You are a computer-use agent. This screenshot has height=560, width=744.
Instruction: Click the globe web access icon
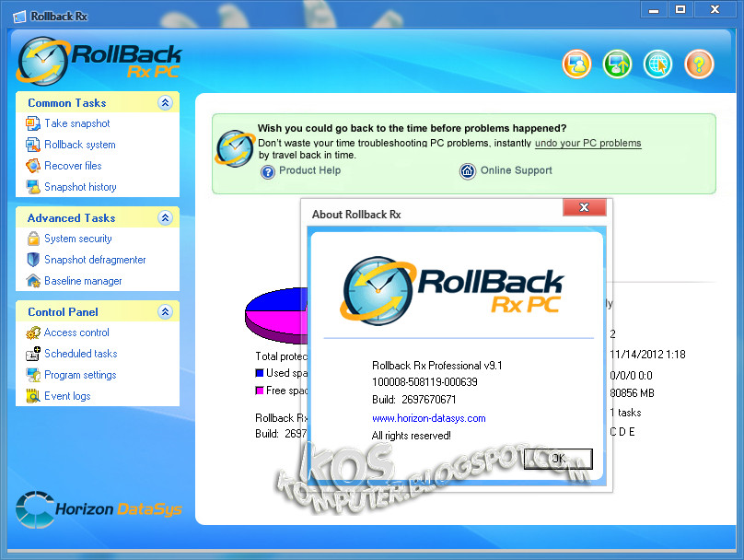click(x=657, y=64)
